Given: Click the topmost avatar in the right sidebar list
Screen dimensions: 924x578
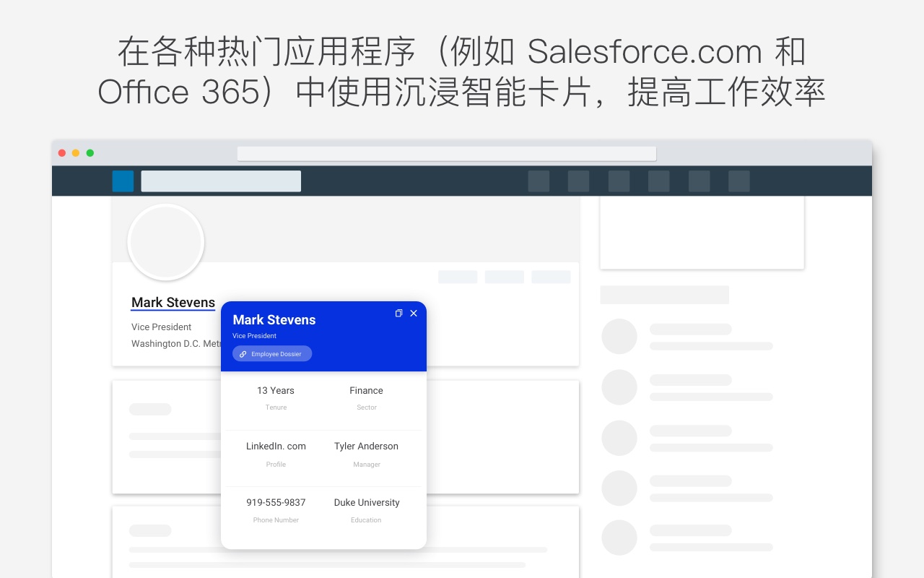Looking at the screenshot, I should pyautogui.click(x=619, y=336).
